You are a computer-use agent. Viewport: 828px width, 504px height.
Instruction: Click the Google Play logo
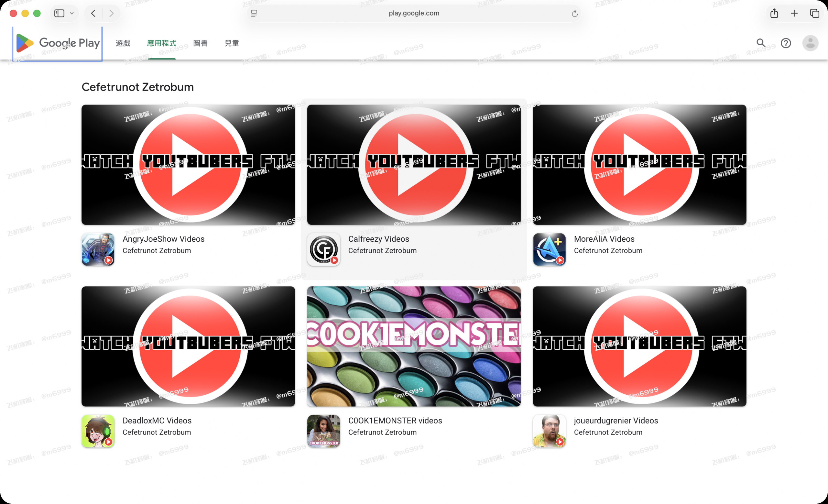pyautogui.click(x=58, y=43)
